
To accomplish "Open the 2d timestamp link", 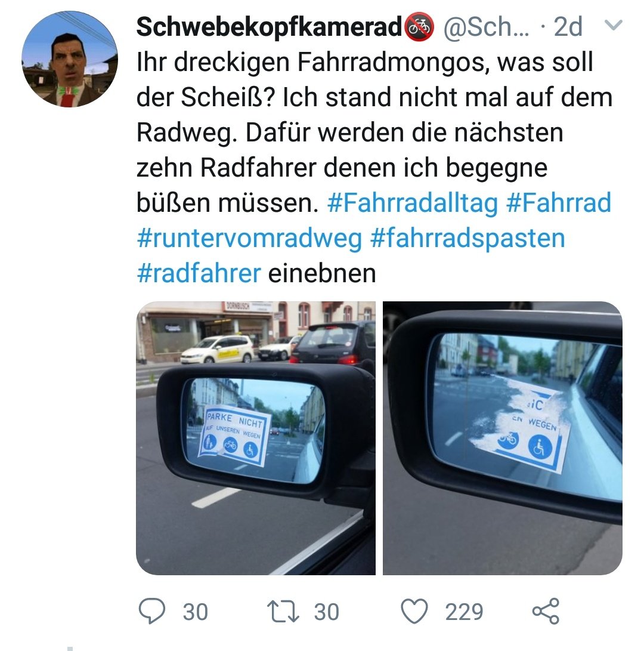I will click(x=568, y=27).
